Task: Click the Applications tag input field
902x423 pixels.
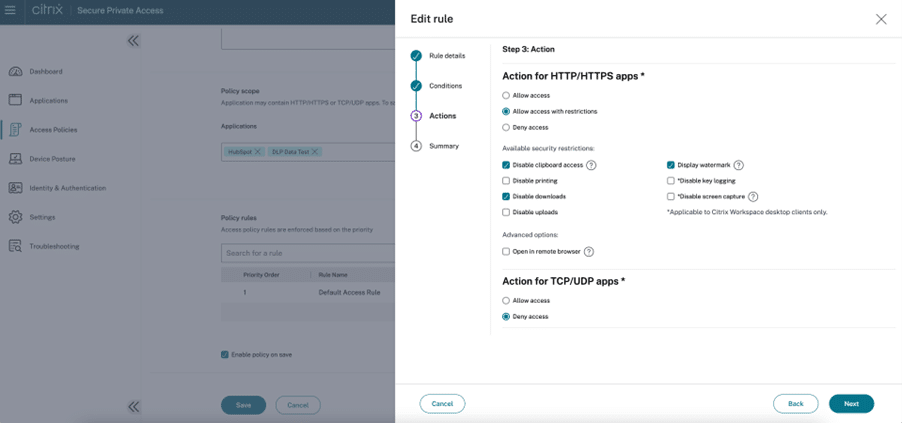Action: coord(308,153)
